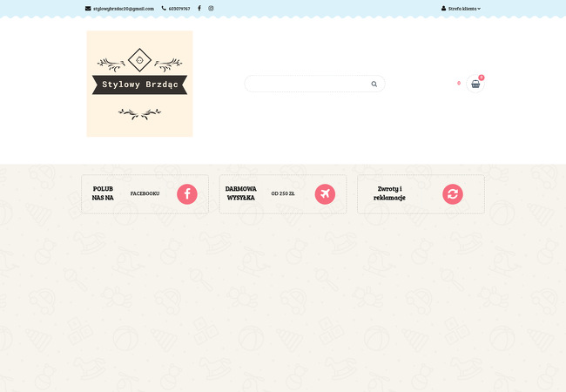Click the round Facebook banner icon

[x=187, y=194]
